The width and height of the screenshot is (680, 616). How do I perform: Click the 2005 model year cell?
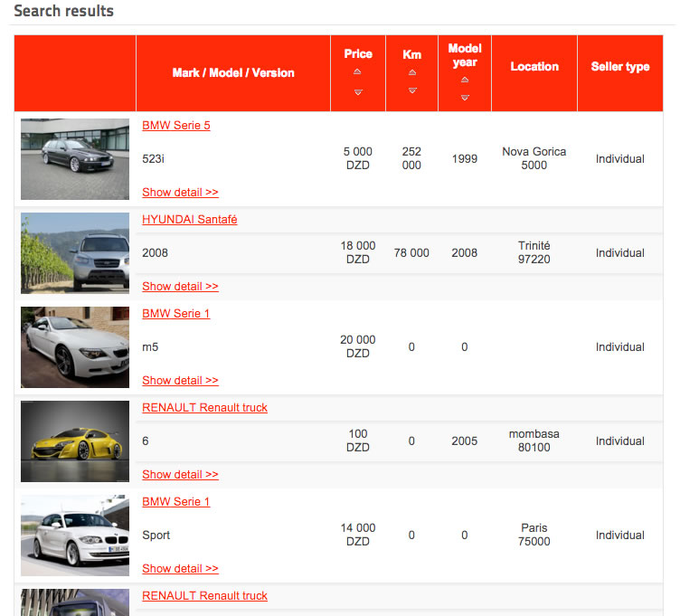[465, 441]
